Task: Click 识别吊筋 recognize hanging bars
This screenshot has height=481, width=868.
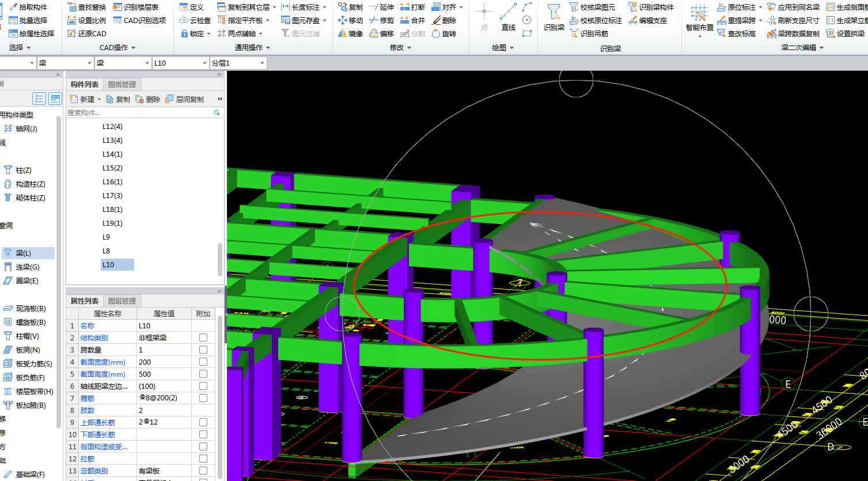Action: tap(589, 33)
